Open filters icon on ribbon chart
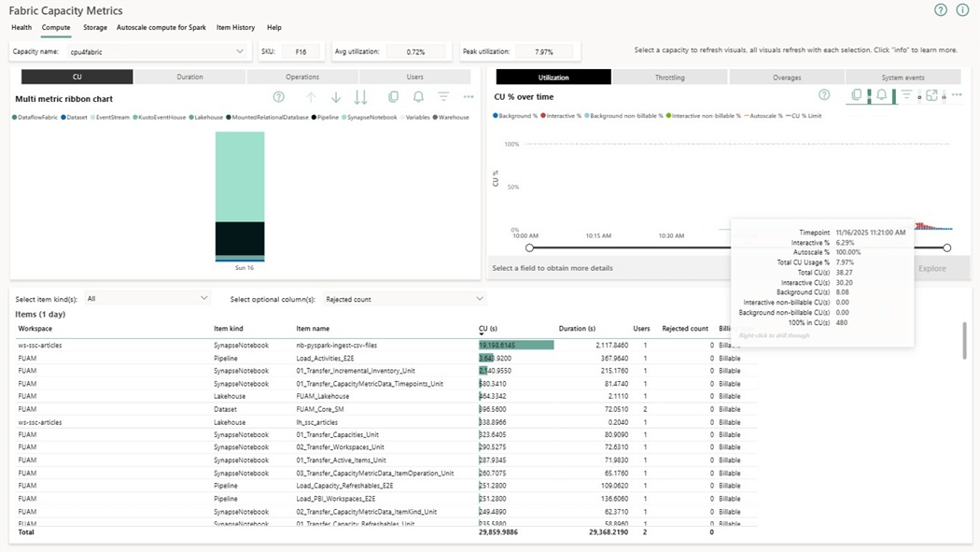This screenshot has width=980, height=552. [443, 97]
